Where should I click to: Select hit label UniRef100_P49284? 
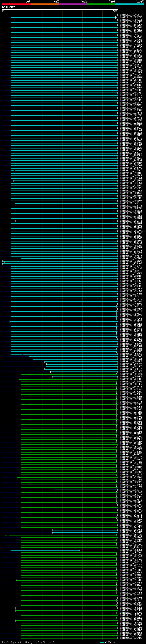pos(131,349)
